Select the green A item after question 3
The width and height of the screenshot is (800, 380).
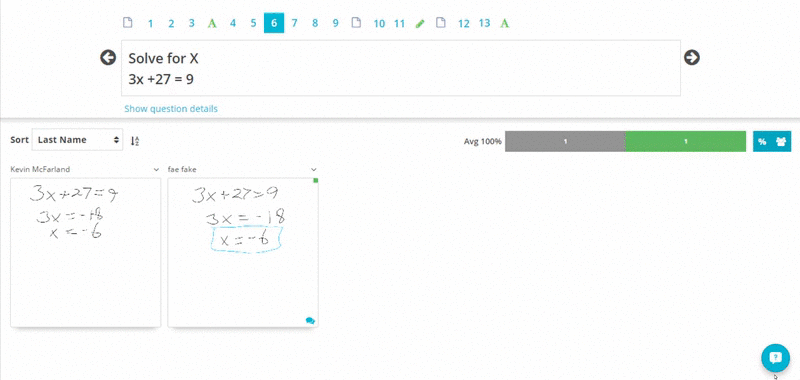[212, 23]
